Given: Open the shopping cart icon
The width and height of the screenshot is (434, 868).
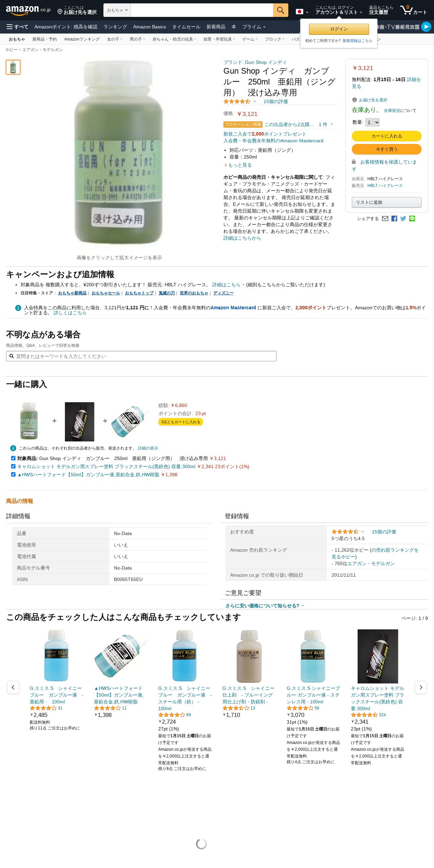Looking at the screenshot, I should pyautogui.click(x=413, y=10).
